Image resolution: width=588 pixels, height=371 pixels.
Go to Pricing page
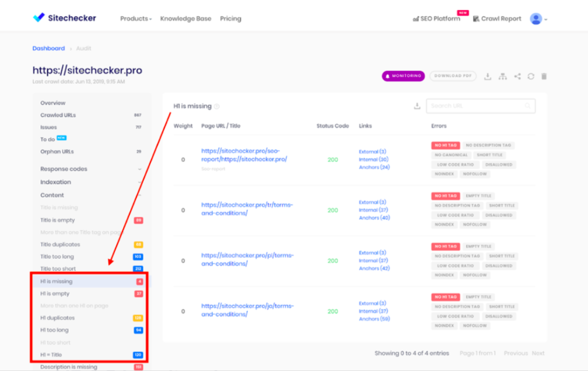click(230, 19)
